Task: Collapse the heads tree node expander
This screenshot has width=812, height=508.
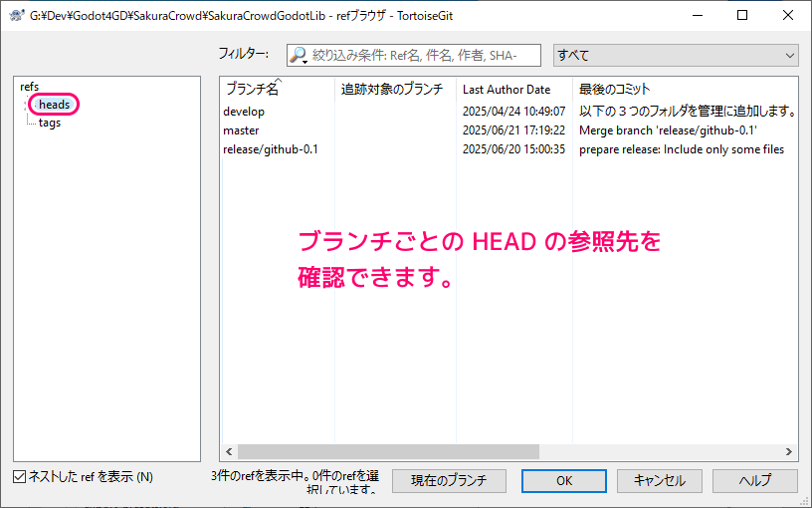Action: point(28,105)
